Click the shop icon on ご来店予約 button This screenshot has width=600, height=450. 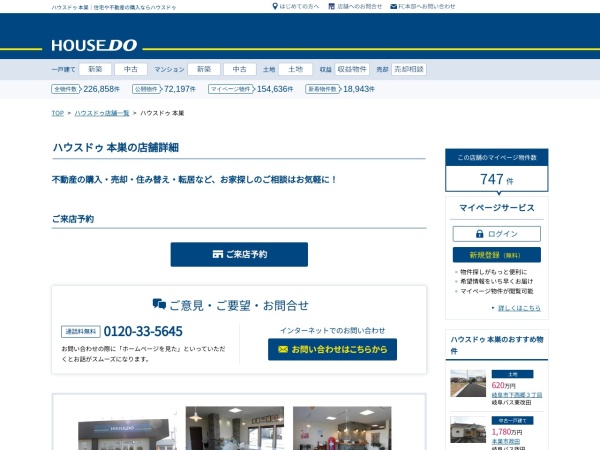point(218,254)
